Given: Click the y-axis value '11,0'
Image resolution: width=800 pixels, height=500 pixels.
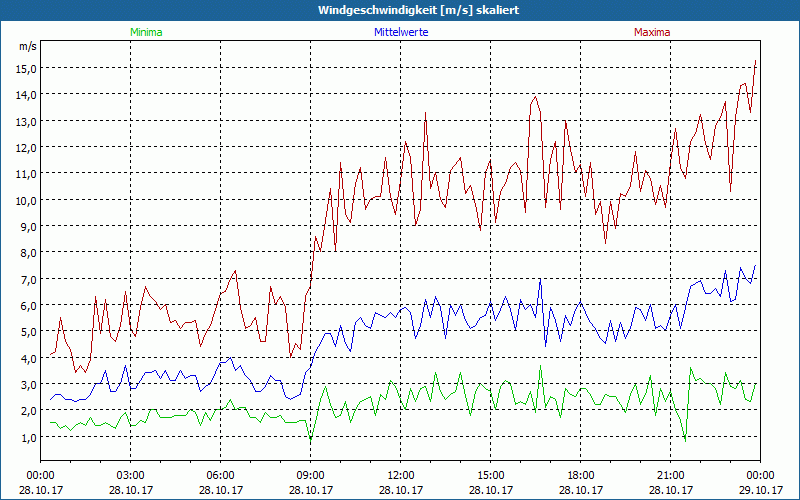Looking at the screenshot, I should pyautogui.click(x=26, y=173).
